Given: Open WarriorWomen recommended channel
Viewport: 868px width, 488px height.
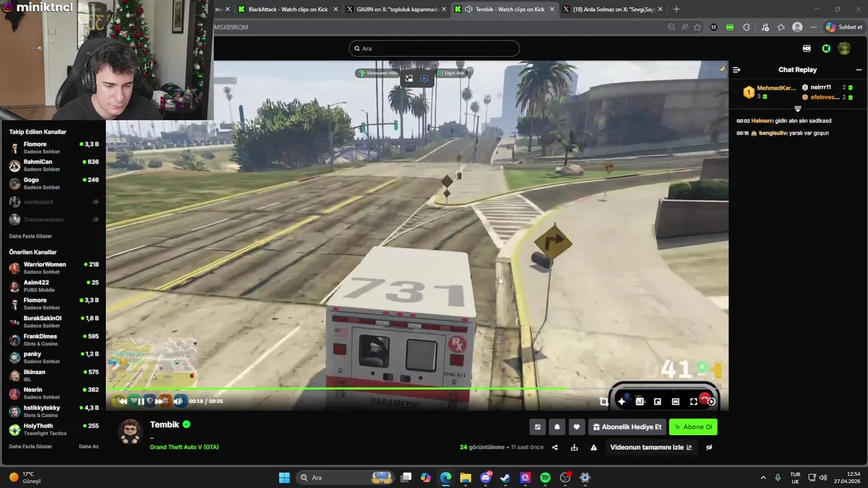Looking at the screenshot, I should (x=53, y=268).
